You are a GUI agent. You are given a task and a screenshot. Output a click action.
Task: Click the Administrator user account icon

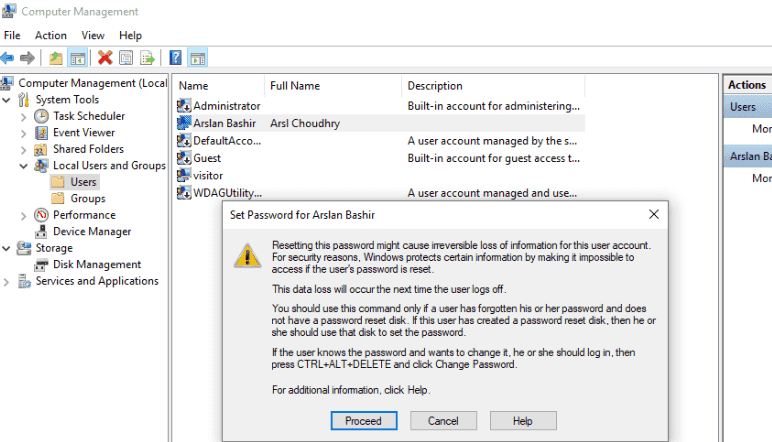(x=184, y=106)
